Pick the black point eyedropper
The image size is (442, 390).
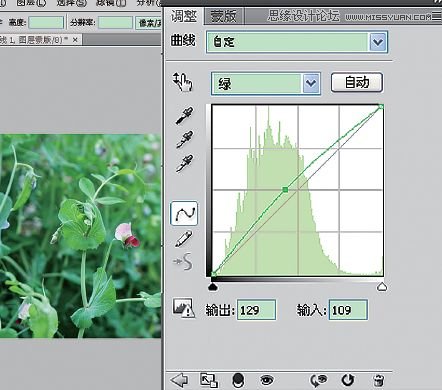click(x=184, y=115)
